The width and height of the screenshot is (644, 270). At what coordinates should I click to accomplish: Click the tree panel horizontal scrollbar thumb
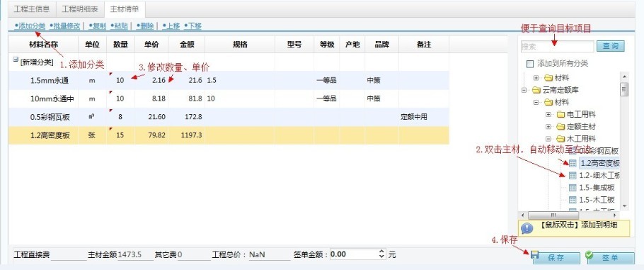coord(553,215)
